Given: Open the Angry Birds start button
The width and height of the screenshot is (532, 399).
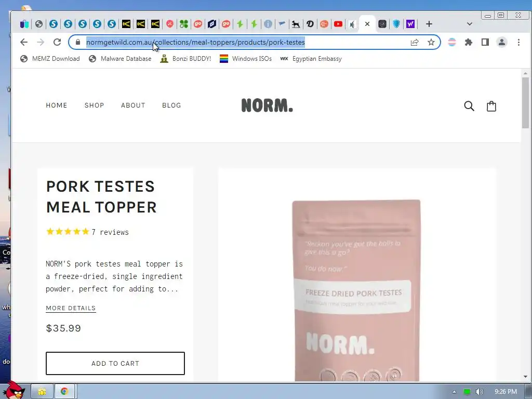Looking at the screenshot, I should click(x=13, y=390).
